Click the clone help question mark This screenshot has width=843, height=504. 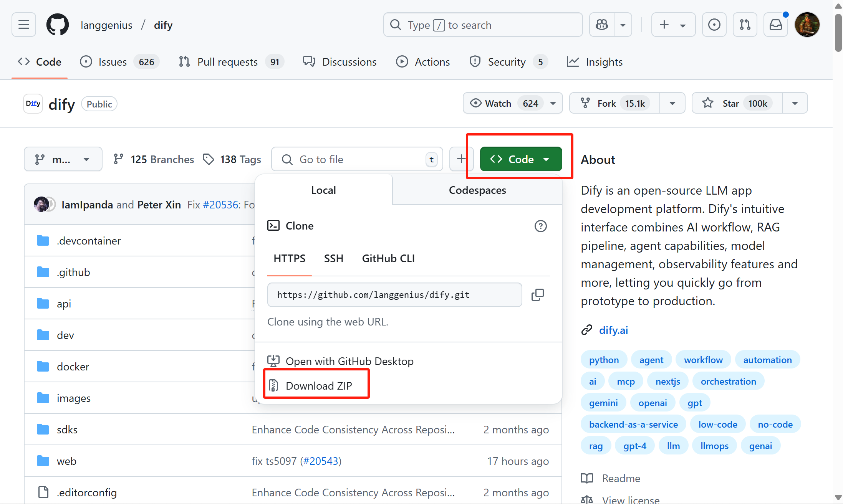click(540, 226)
